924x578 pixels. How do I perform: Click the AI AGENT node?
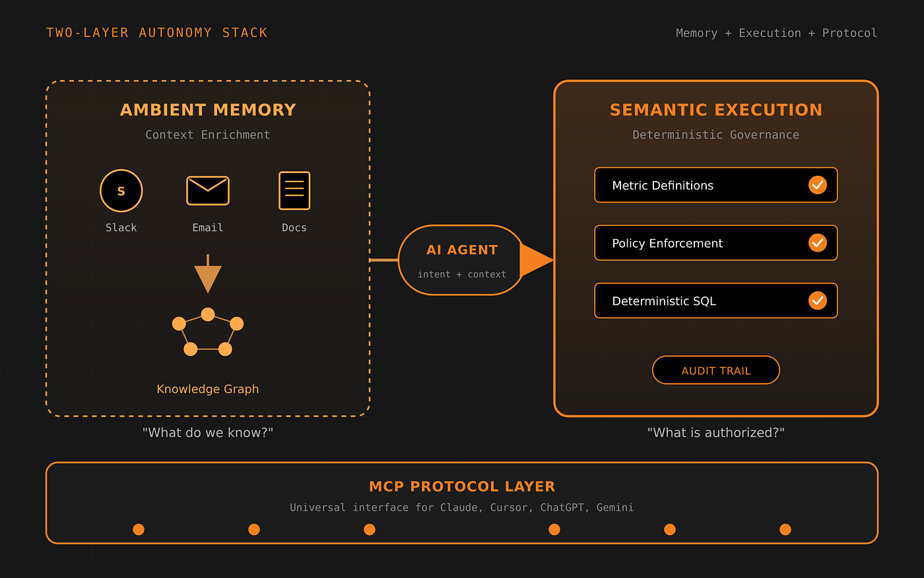click(461, 260)
